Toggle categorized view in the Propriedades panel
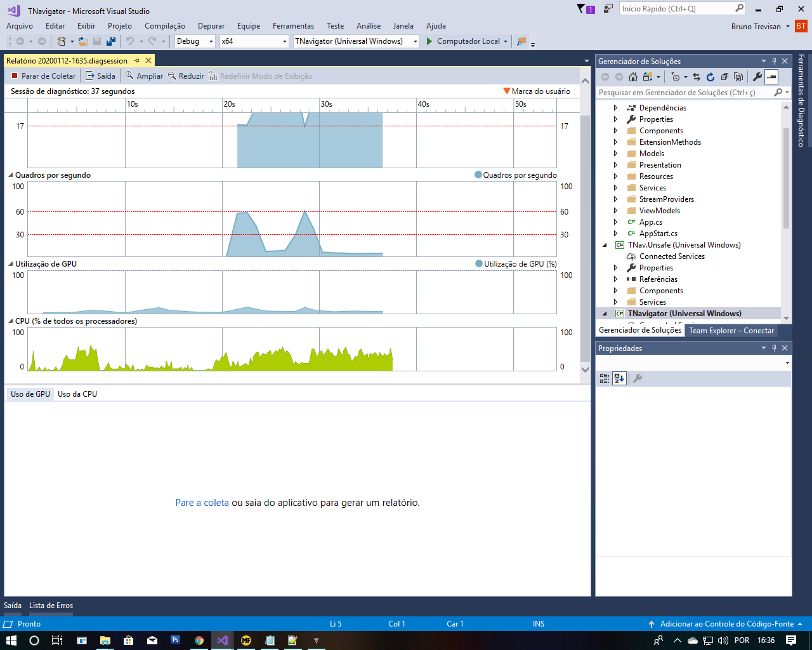 (604, 378)
